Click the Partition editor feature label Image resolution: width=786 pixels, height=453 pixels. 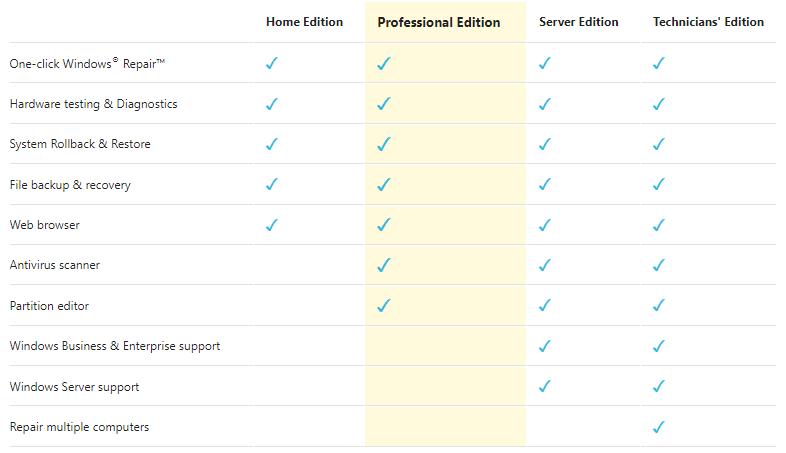(x=49, y=306)
